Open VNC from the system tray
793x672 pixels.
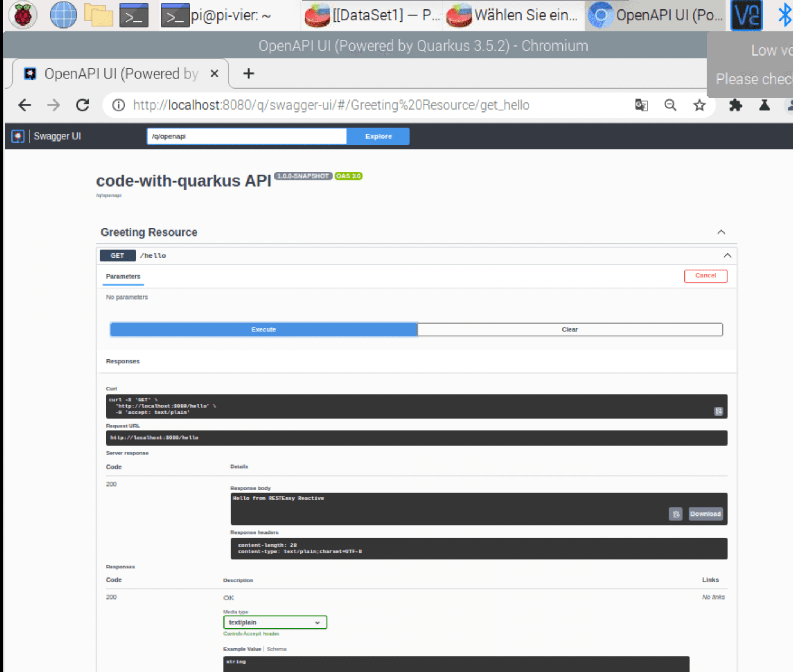746,15
